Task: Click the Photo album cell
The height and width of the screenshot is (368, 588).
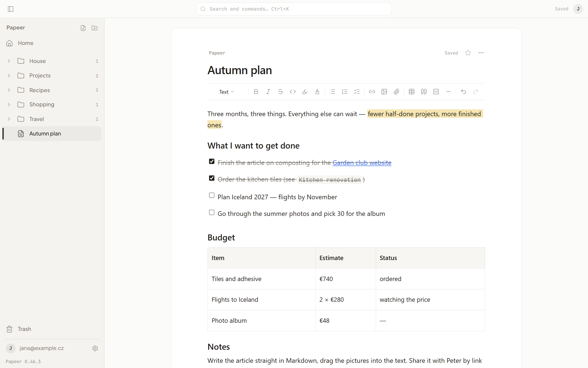Action: click(261, 321)
